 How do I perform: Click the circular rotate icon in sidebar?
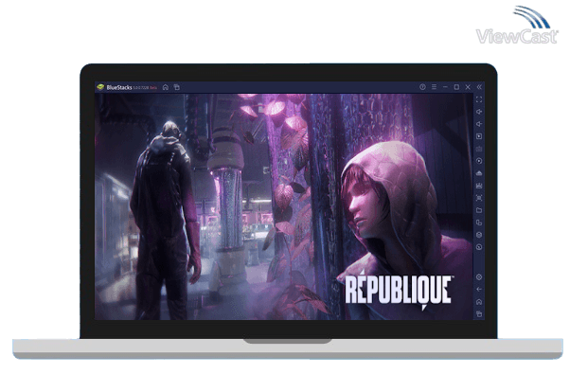[479, 247]
